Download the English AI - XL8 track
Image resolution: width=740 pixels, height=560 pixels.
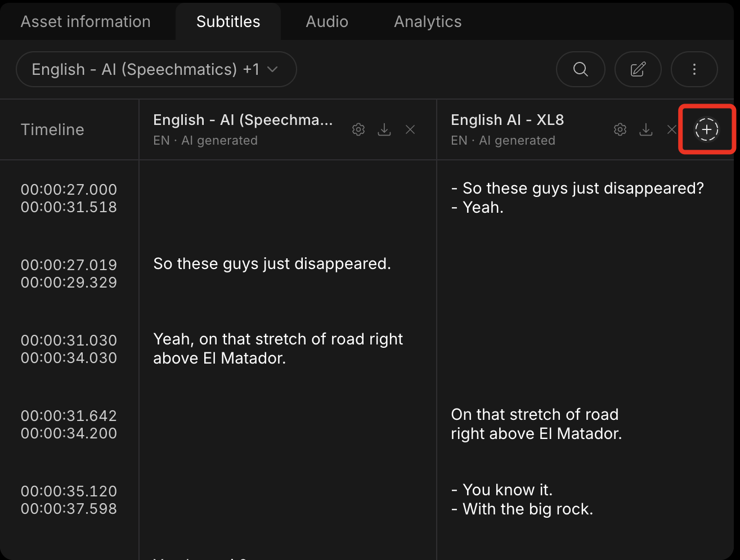pos(646,129)
